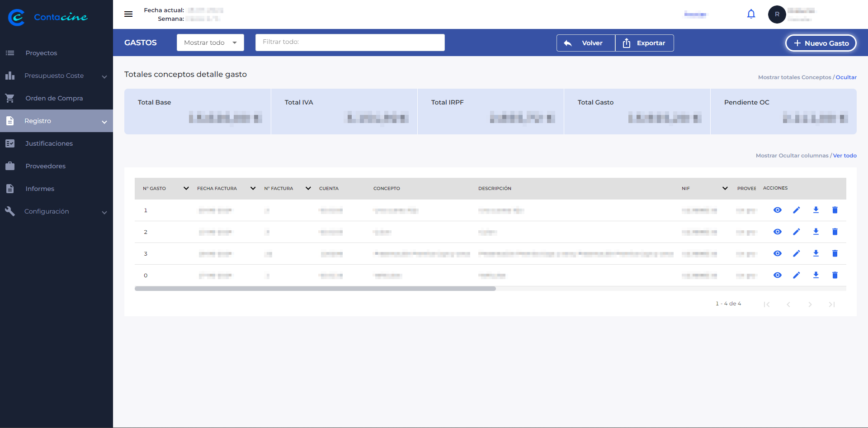
Task: Click the Nuevo Gasto button
Action: point(821,43)
